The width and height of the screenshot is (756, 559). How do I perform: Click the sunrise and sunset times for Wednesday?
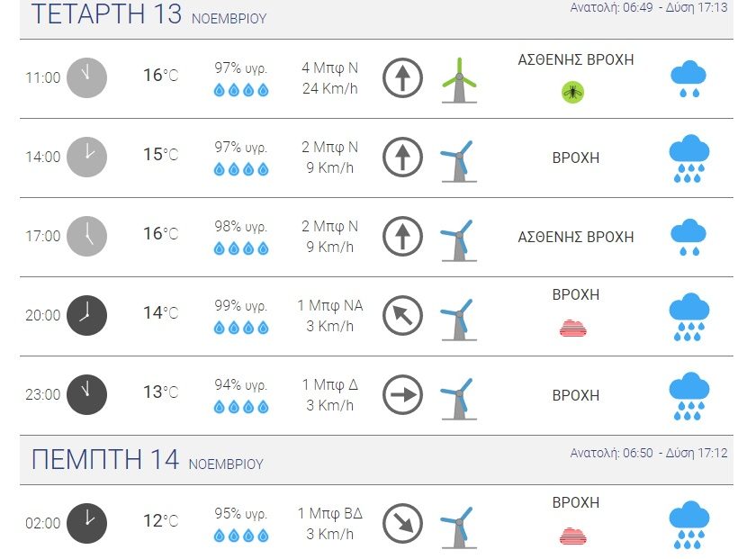[x=648, y=8]
